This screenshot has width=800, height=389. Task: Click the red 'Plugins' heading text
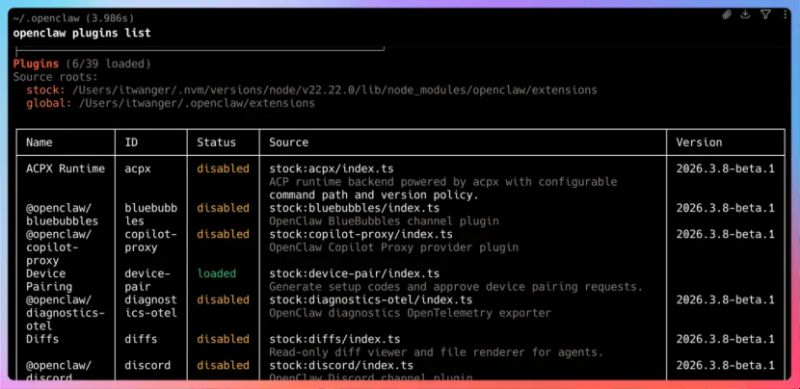pyautogui.click(x=36, y=64)
